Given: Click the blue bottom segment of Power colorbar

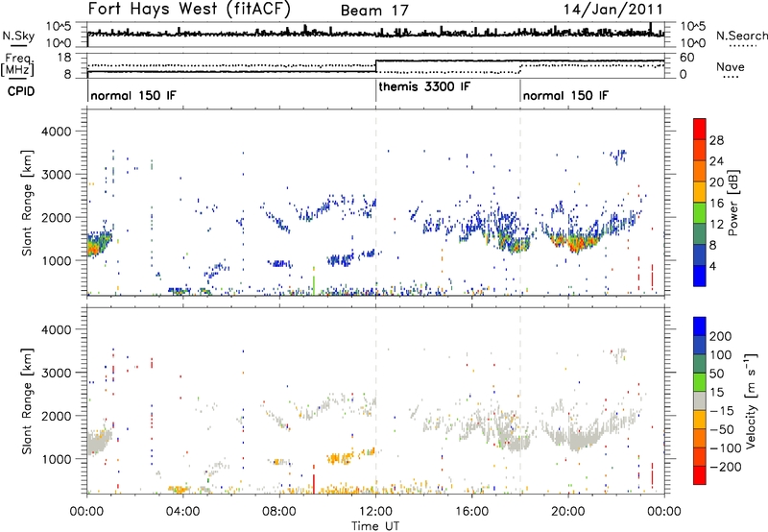Looking at the screenshot, I should tap(700, 276).
